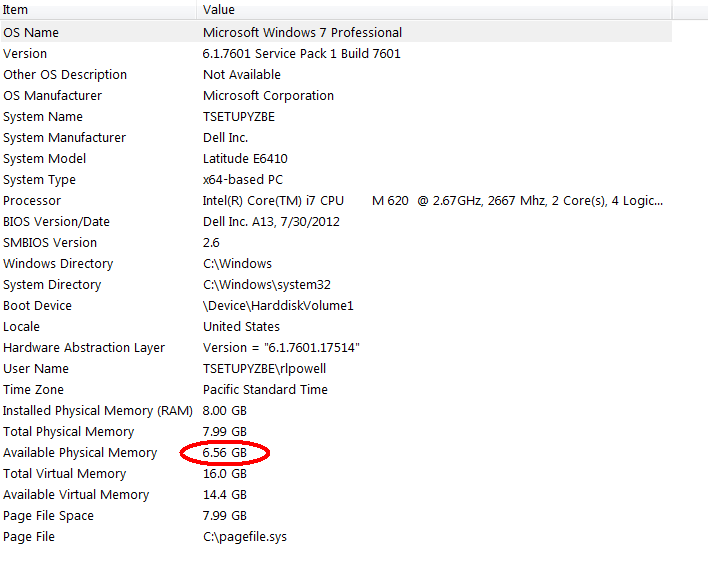Click the C:\pagefile.sys value
Viewport: 708px width, 573px height.
(244, 537)
